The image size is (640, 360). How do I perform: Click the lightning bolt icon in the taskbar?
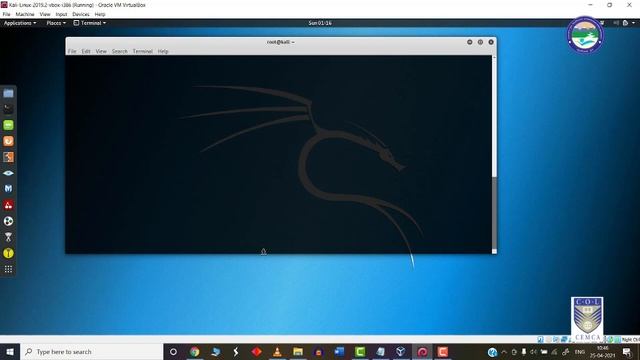click(236, 351)
